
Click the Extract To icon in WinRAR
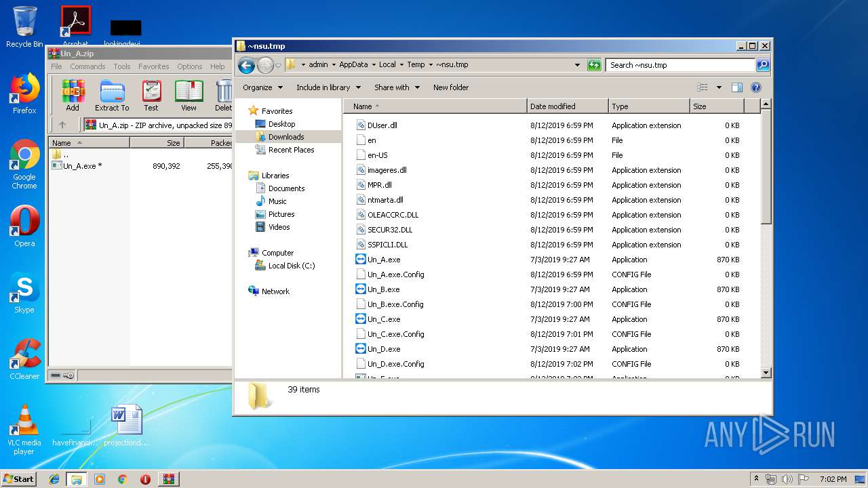[112, 96]
